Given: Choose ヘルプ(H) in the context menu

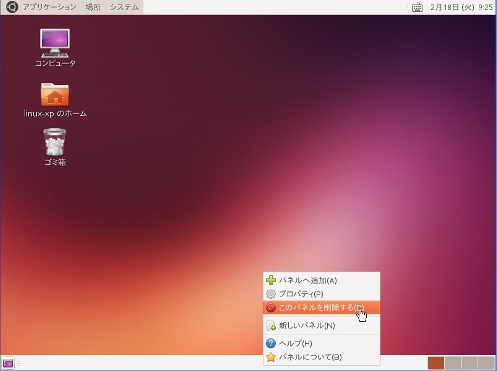Looking at the screenshot, I should 321,343.
